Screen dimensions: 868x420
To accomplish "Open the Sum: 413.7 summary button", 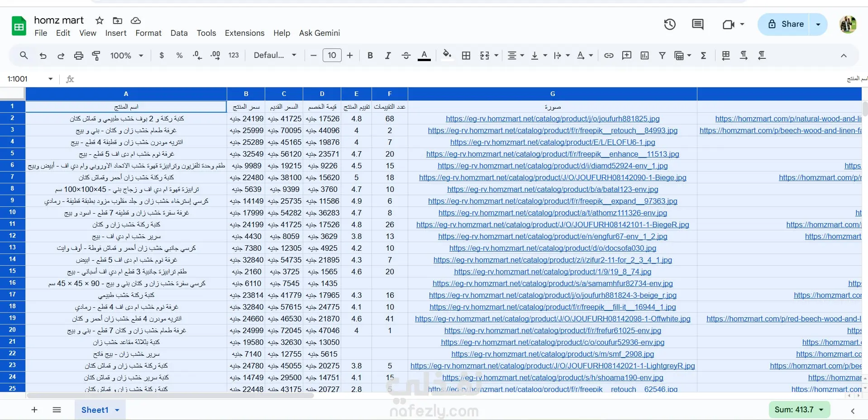I will (799, 410).
